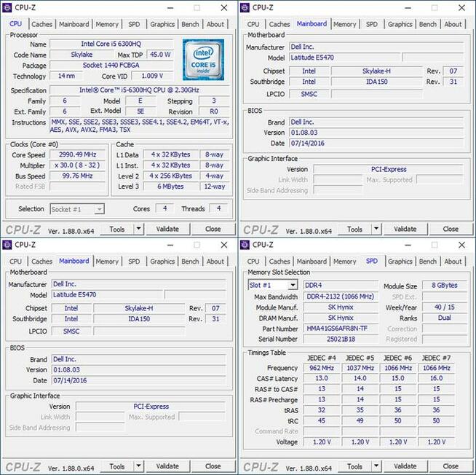Viewport: 476px width, 475px height.
Task: Click JEDEC #4 frequency 962 MHz cell
Action: click(x=322, y=368)
